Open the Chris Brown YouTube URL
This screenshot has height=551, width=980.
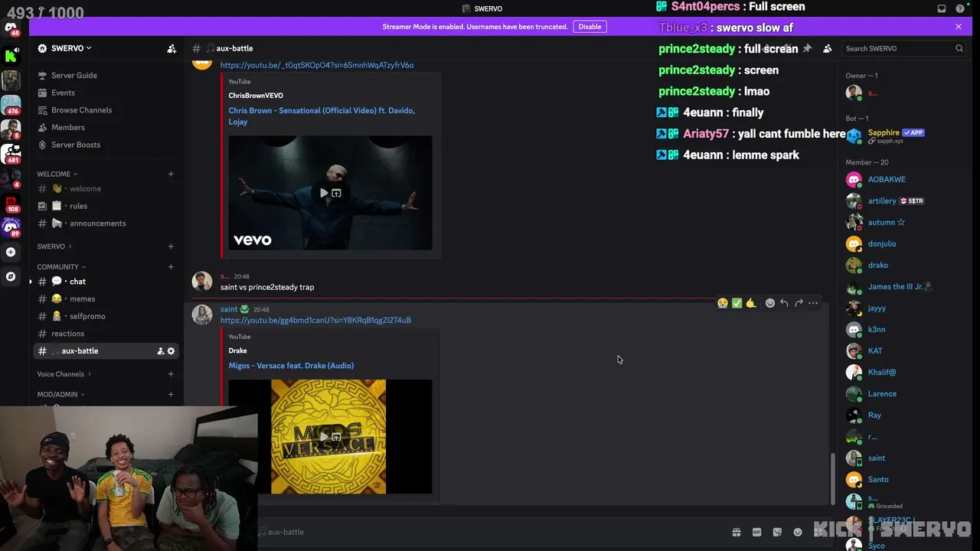point(317,65)
